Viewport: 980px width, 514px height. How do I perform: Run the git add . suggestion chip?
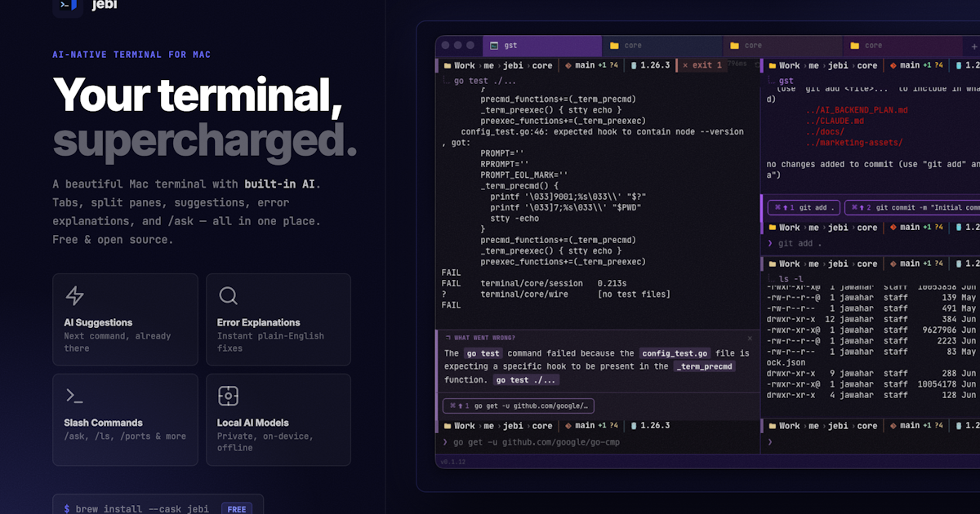click(x=804, y=208)
